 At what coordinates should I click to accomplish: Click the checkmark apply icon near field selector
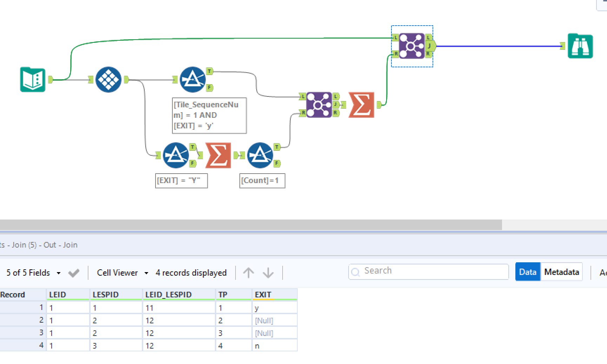(74, 272)
